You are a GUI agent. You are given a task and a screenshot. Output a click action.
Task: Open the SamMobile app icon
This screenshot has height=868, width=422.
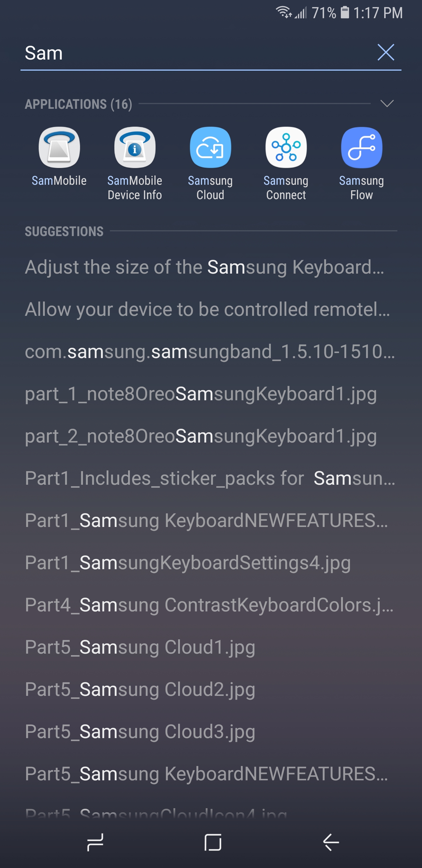click(59, 148)
